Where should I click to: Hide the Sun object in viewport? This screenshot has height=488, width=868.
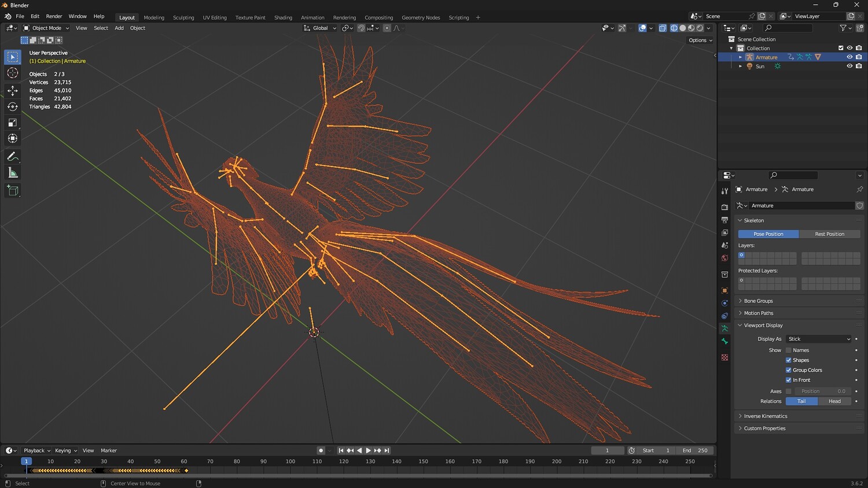pyautogui.click(x=849, y=66)
